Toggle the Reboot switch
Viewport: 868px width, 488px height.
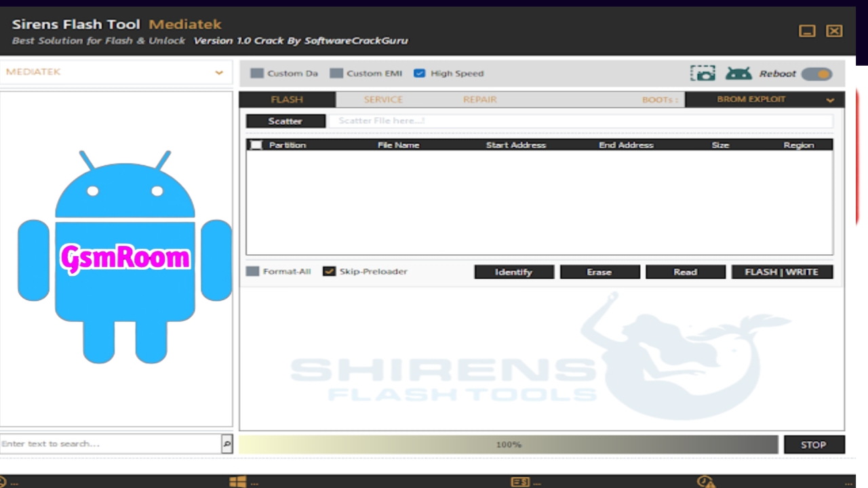click(816, 74)
